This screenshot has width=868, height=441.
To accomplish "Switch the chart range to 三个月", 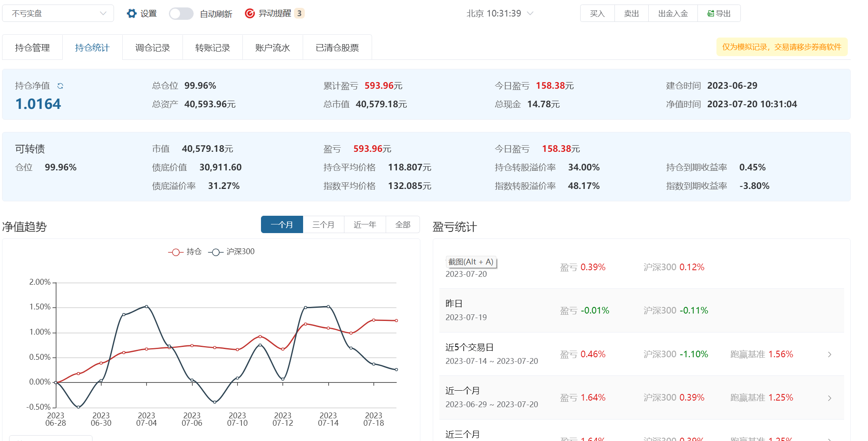I will 323,225.
